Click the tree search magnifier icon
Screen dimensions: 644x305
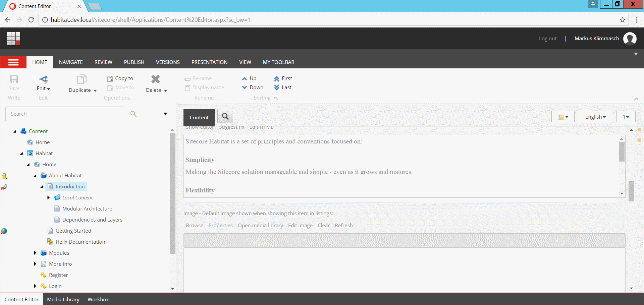(133, 114)
